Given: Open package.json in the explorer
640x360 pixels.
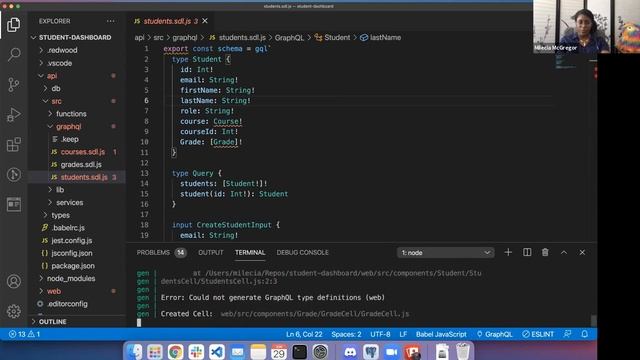Looking at the screenshot, I should pyautogui.click(x=73, y=266).
